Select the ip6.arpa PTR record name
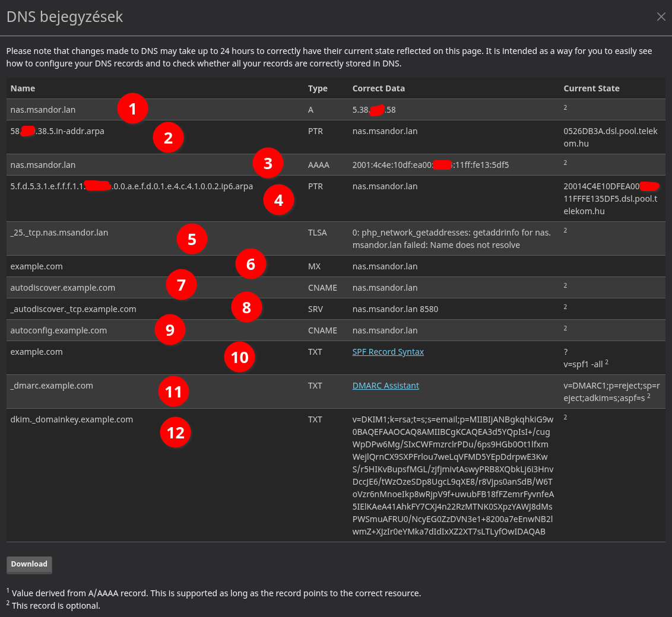The image size is (672, 617). (x=132, y=186)
